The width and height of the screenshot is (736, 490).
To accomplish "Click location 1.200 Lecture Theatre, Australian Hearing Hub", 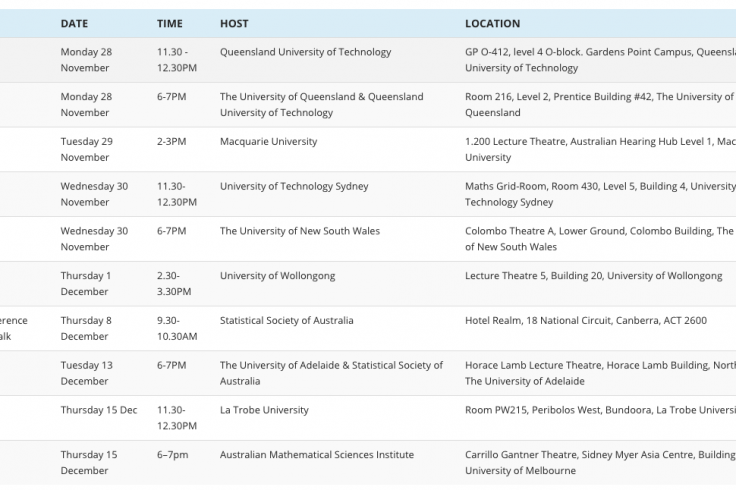I will (600, 149).
